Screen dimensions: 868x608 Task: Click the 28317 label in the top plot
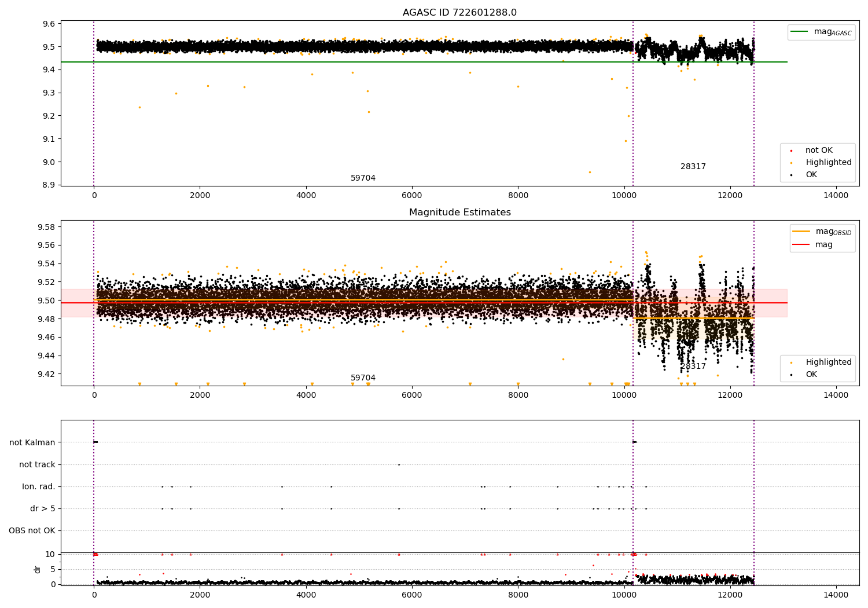(x=693, y=167)
